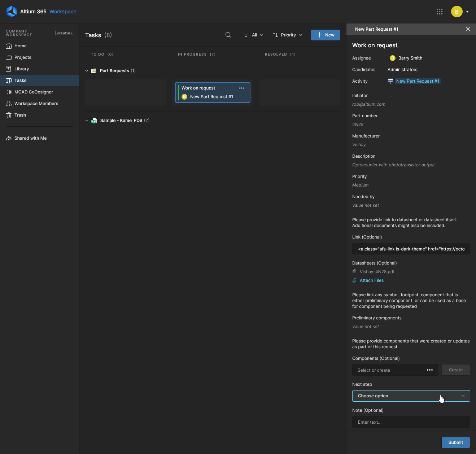Open Shared with Me section

coord(30,138)
